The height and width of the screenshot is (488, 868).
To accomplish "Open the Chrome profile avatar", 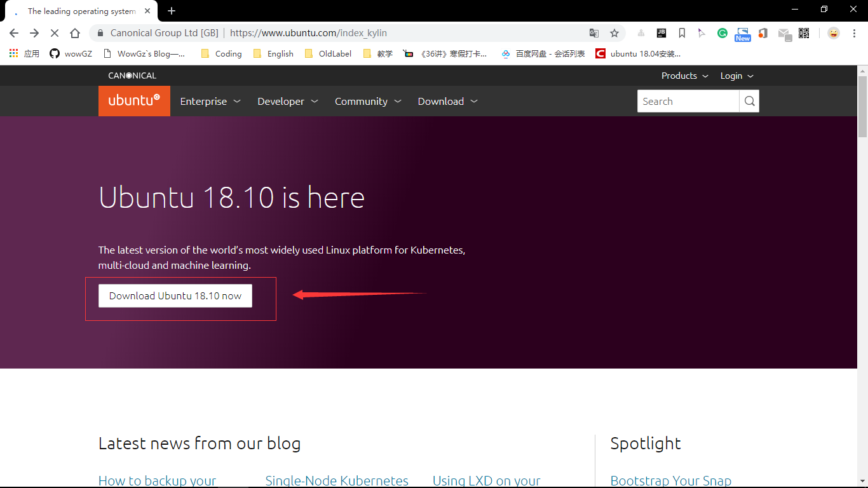I will [x=834, y=33].
